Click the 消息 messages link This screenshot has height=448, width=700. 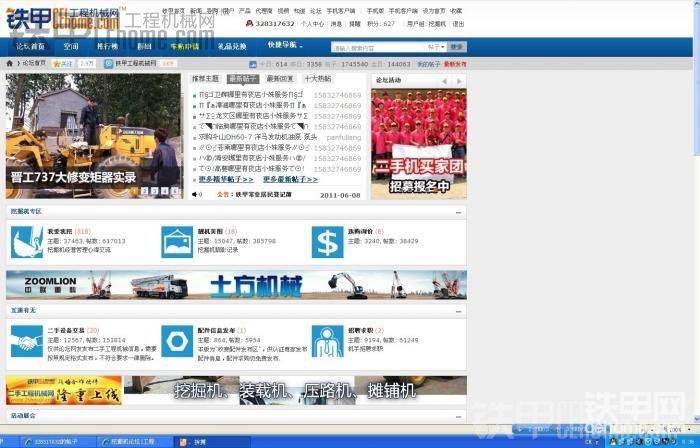coord(336,24)
